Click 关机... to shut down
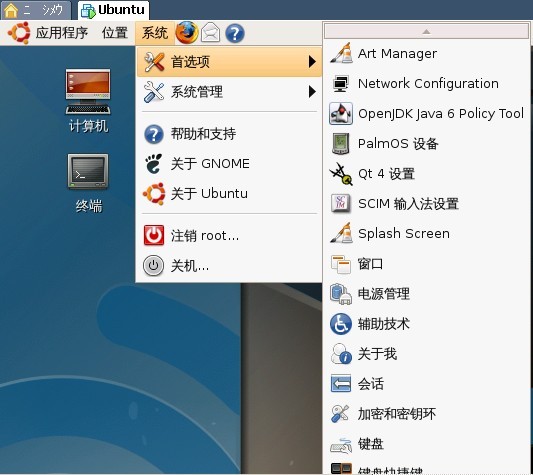 coord(229,266)
